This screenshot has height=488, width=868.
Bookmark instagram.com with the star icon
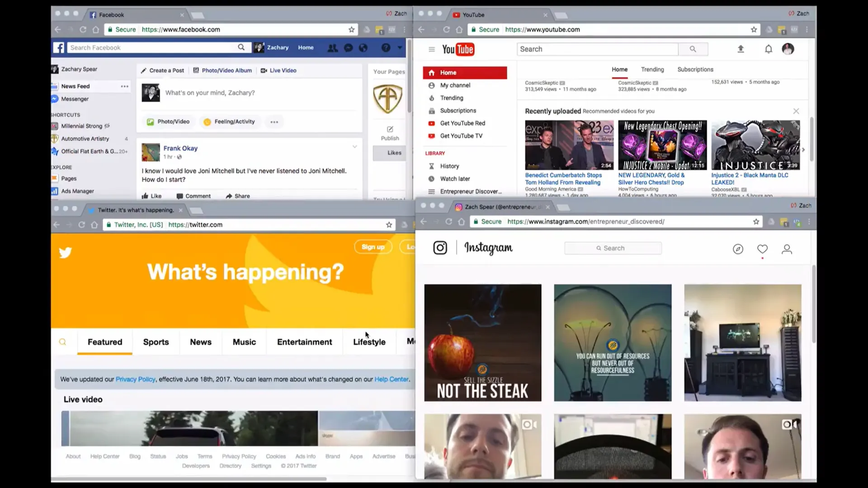(x=756, y=221)
